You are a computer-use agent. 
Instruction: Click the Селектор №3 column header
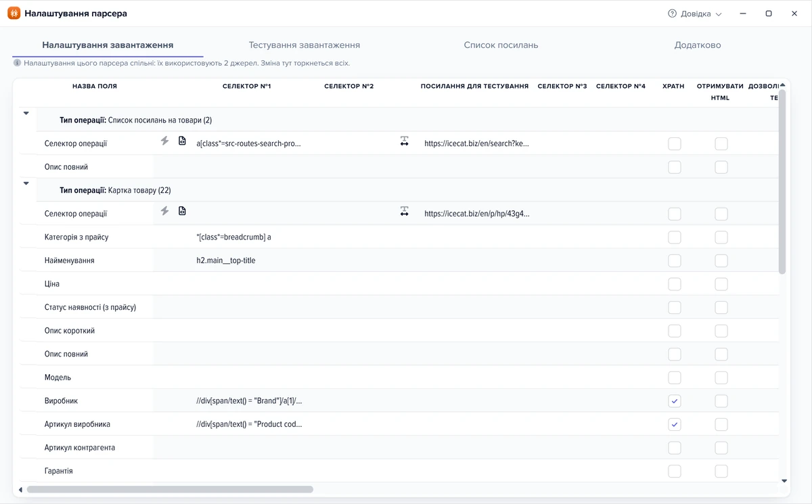(562, 87)
